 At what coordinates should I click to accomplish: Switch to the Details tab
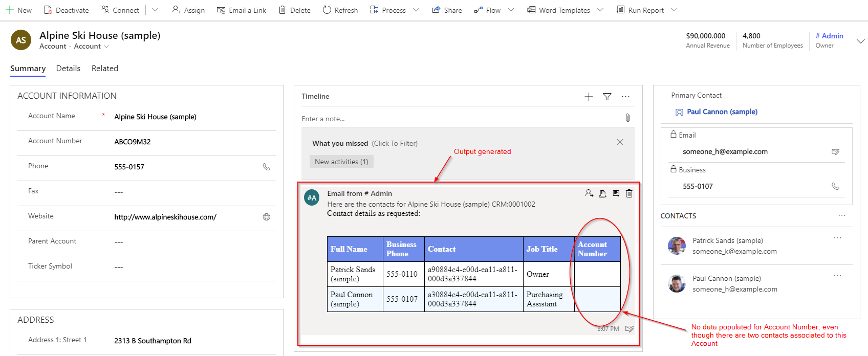point(68,69)
